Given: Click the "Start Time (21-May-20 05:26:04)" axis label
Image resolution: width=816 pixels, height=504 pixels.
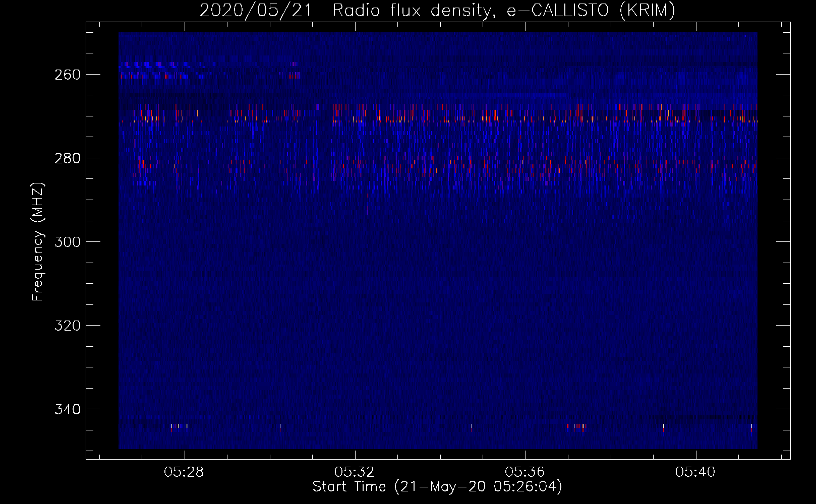Looking at the screenshot, I should click(437, 487).
